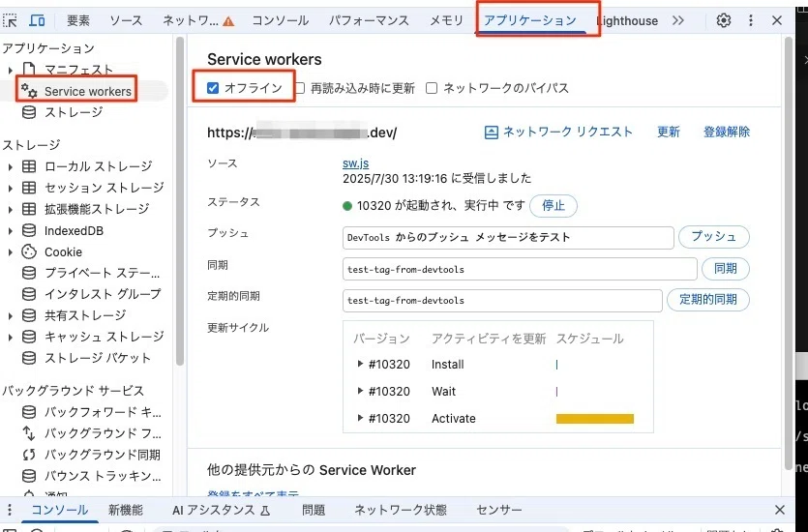Viewport: 808px width, 532px height.
Task: Expand the セッション ストレージ tree node
Action: (x=10, y=188)
